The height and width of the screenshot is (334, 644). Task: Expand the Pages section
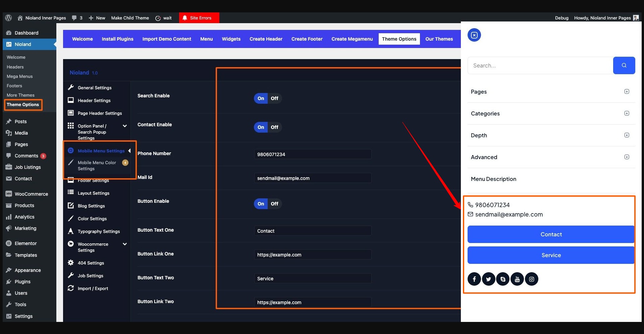click(626, 92)
